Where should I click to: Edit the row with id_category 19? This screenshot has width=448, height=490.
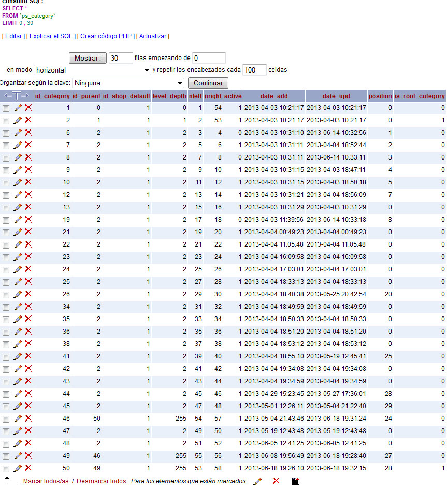click(x=18, y=220)
